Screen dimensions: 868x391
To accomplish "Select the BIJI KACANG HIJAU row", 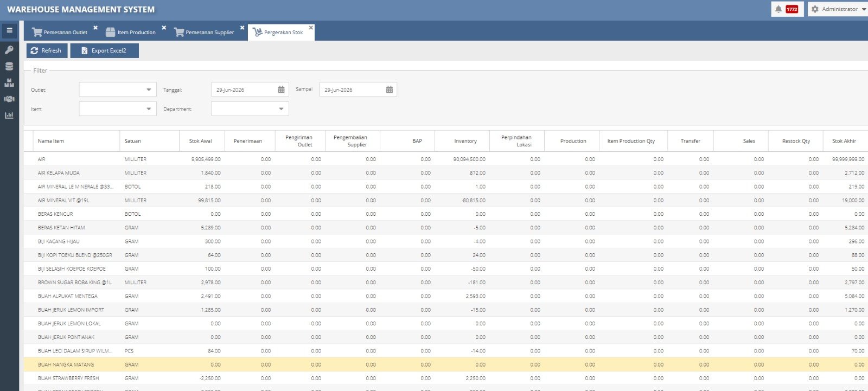I will 446,241.
